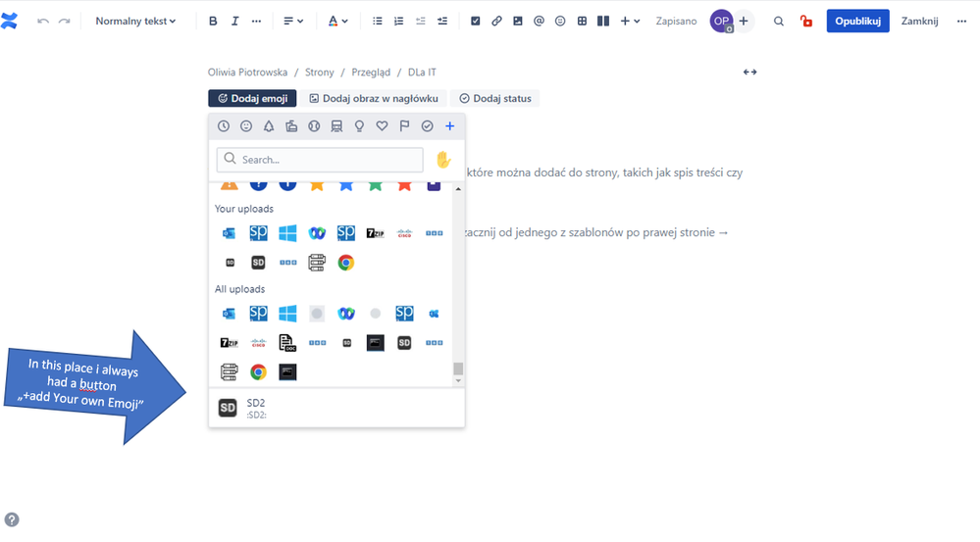The height and width of the screenshot is (542, 980).
Task: Insert page layouts columns
Action: (603, 22)
